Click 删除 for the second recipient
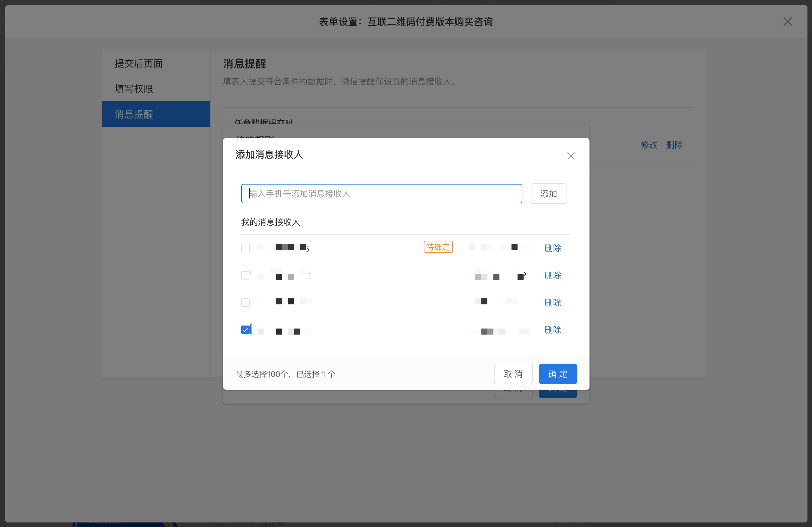This screenshot has width=812, height=527. click(x=552, y=275)
